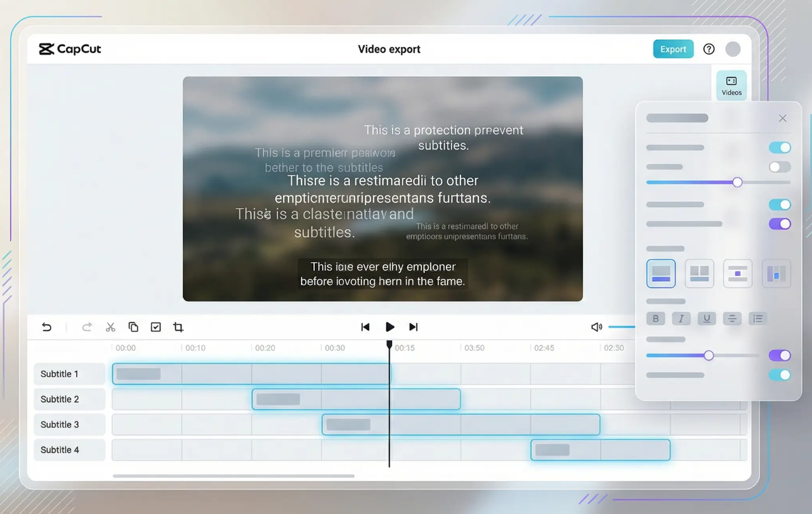
Task: Jump to the 00:10 timeline mark
Action: pyautogui.click(x=195, y=348)
